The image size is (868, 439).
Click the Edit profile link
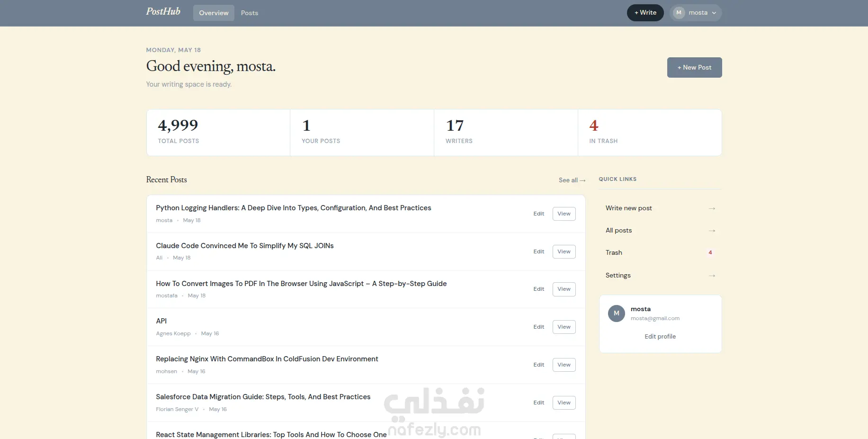[x=660, y=336]
